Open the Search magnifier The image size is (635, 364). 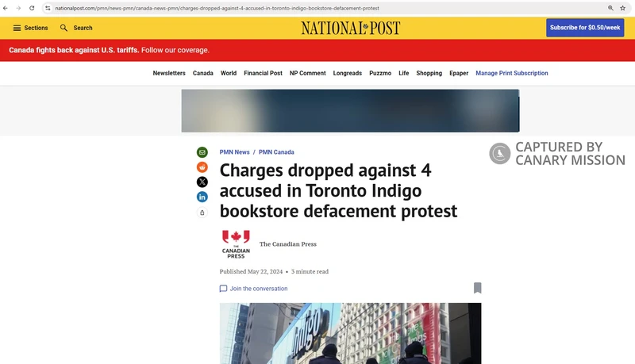(x=76, y=28)
